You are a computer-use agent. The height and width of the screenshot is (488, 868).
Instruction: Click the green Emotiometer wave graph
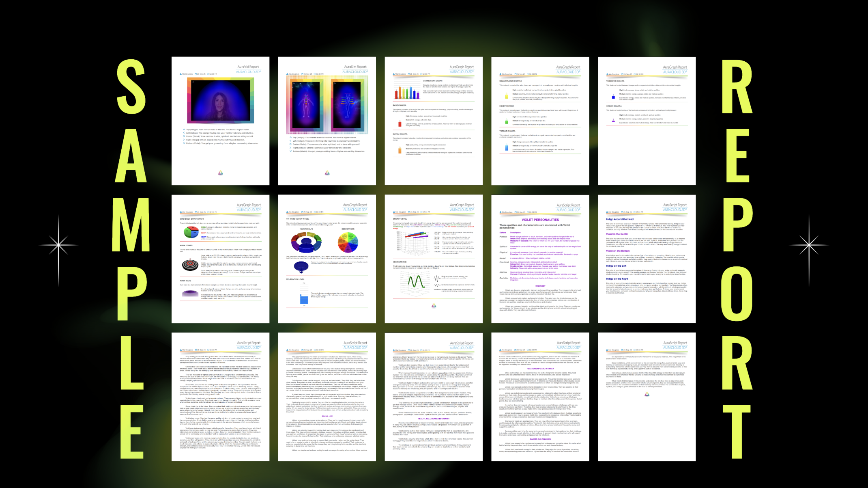click(415, 281)
